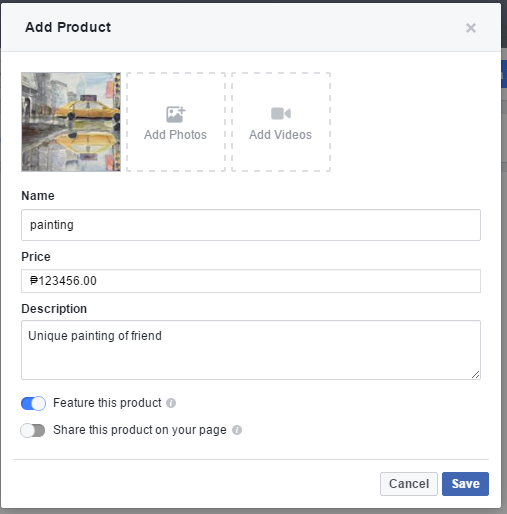Image resolution: width=507 pixels, height=514 pixels.
Task: Click Share this product on your page label
Action: tap(140, 430)
